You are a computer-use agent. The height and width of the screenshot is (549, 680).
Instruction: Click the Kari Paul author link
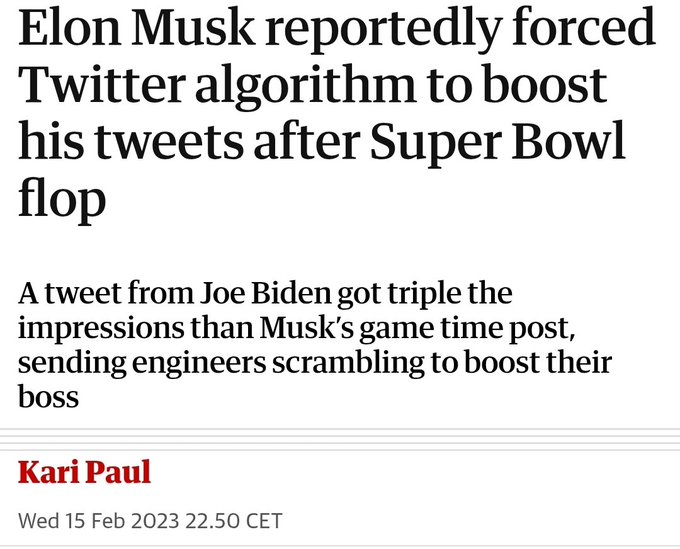pyautogui.click(x=85, y=470)
